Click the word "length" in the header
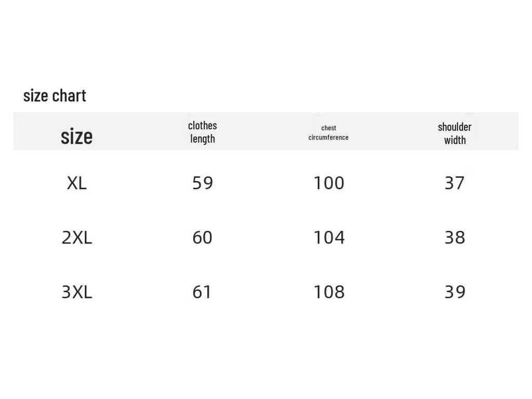The width and height of the screenshot is (532, 399). point(203,139)
